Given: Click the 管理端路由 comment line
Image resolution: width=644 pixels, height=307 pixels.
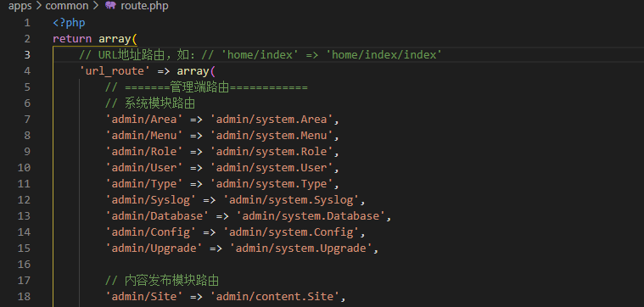Looking at the screenshot, I should (x=206, y=87).
